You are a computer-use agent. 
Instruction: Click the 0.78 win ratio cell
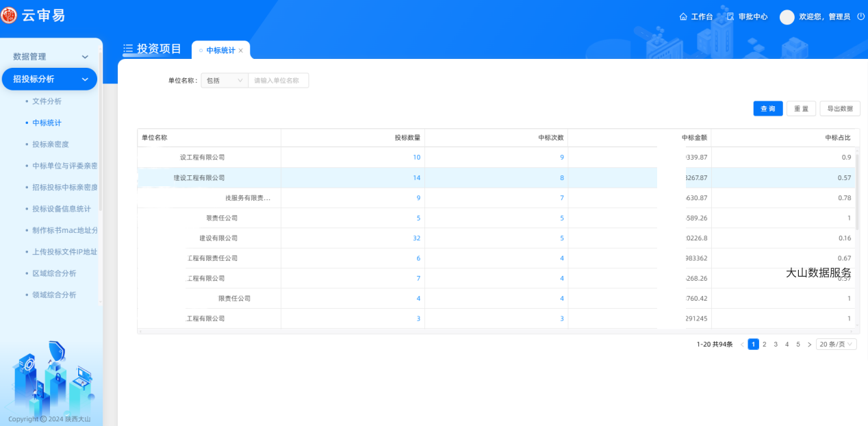pyautogui.click(x=784, y=198)
